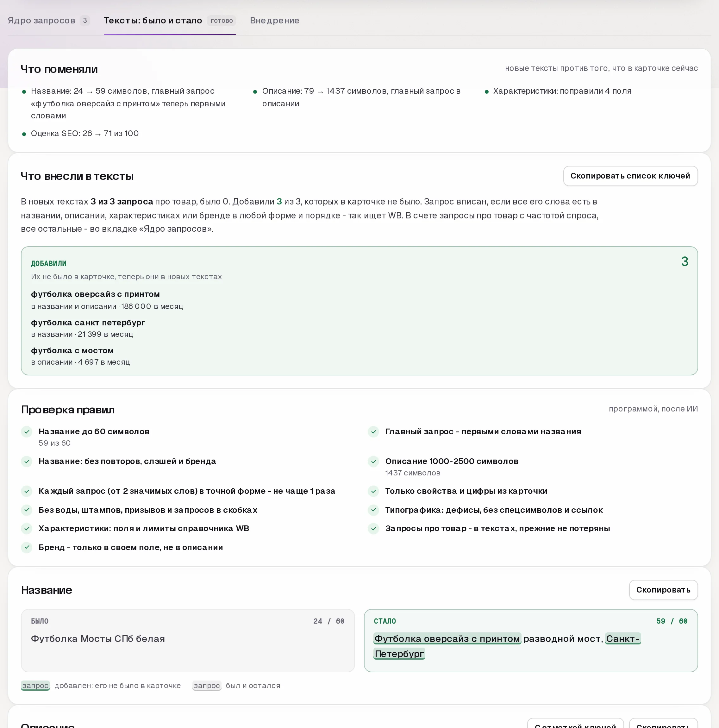Click the 3 counter badge on Ядро запросов
The height and width of the screenshot is (728, 719).
point(85,20)
